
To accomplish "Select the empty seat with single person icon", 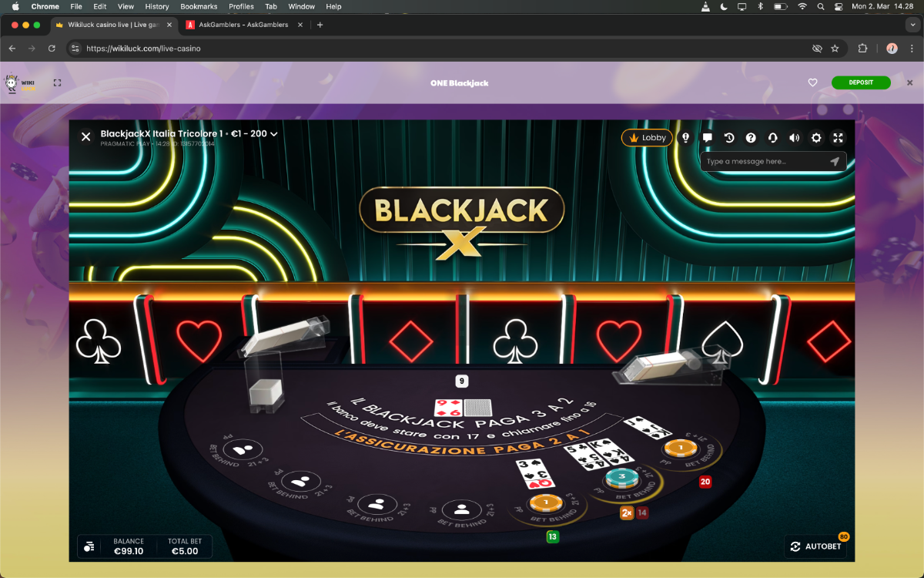I will 462,509.
